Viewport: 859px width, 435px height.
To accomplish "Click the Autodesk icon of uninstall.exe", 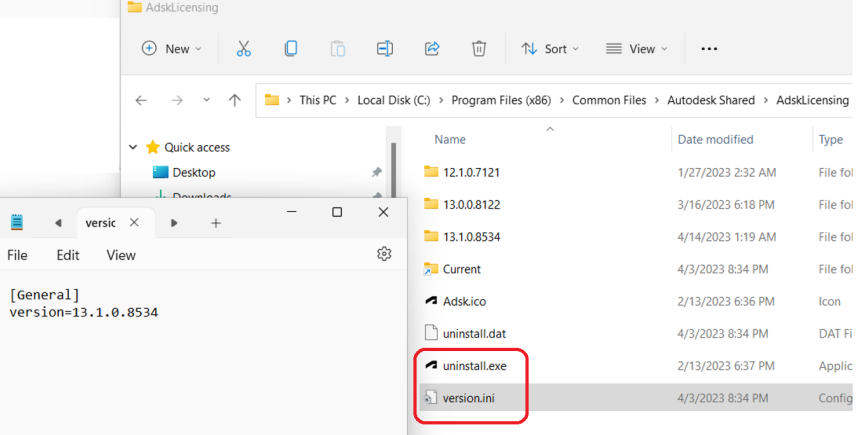I will coord(431,365).
